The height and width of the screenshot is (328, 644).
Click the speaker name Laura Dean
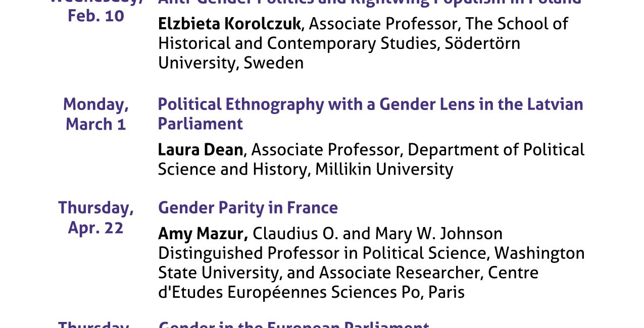tap(201, 150)
